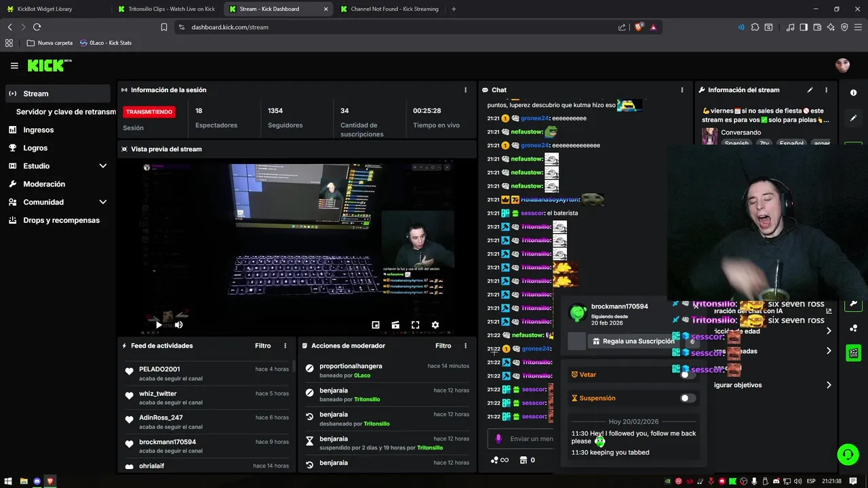Edit stream info with the pencil icon
This screenshot has width=868, height=488.
(x=810, y=89)
